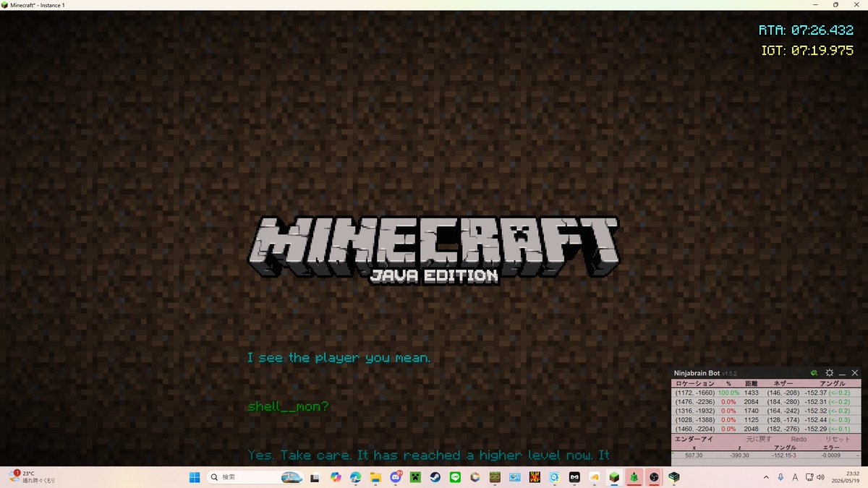Click the error value -0.0009
The height and width of the screenshot is (488, 868).
click(831, 455)
